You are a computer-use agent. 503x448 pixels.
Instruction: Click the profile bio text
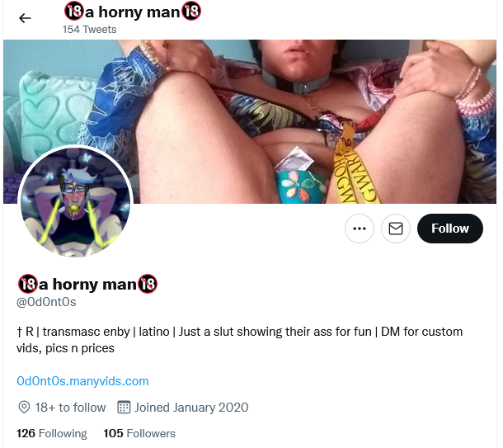click(239, 340)
